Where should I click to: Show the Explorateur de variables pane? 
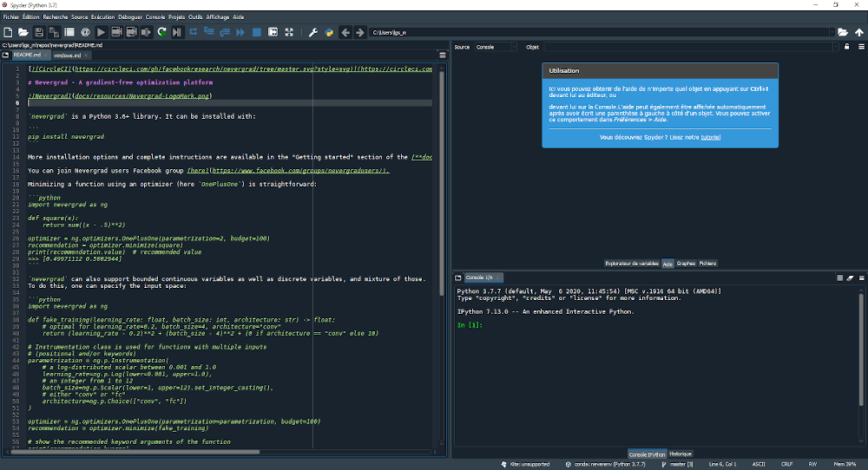[632, 264]
